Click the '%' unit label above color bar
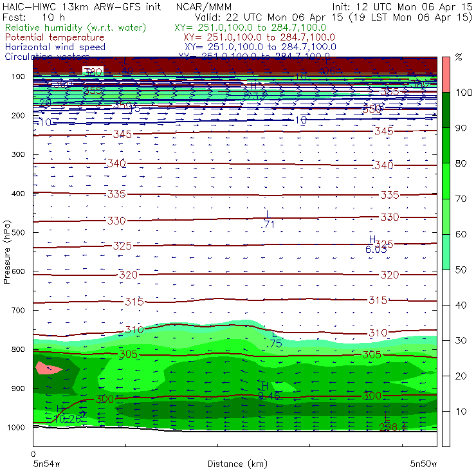The image size is (476, 476). point(459,57)
